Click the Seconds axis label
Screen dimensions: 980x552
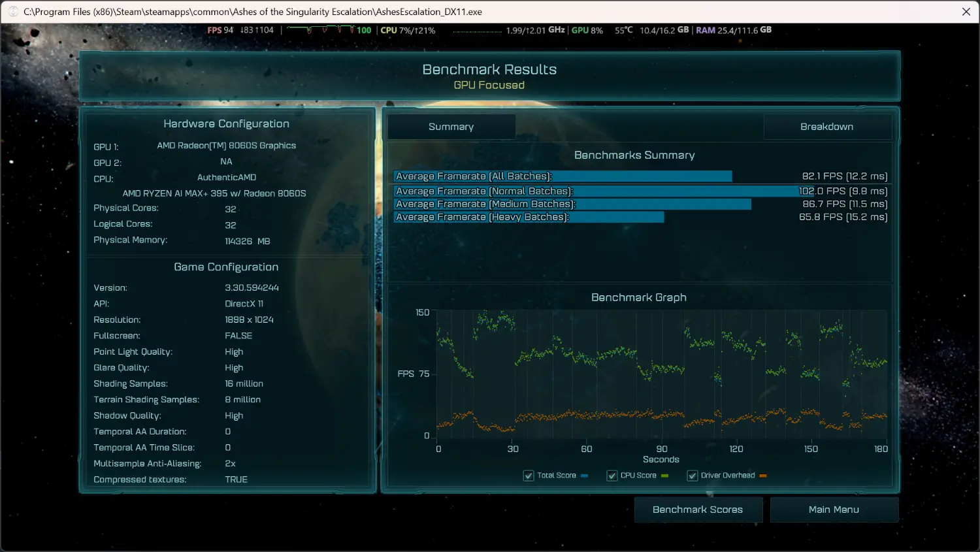click(661, 460)
